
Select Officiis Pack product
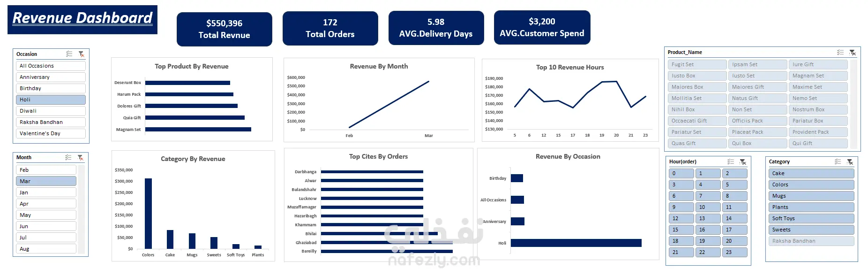pyautogui.click(x=757, y=121)
